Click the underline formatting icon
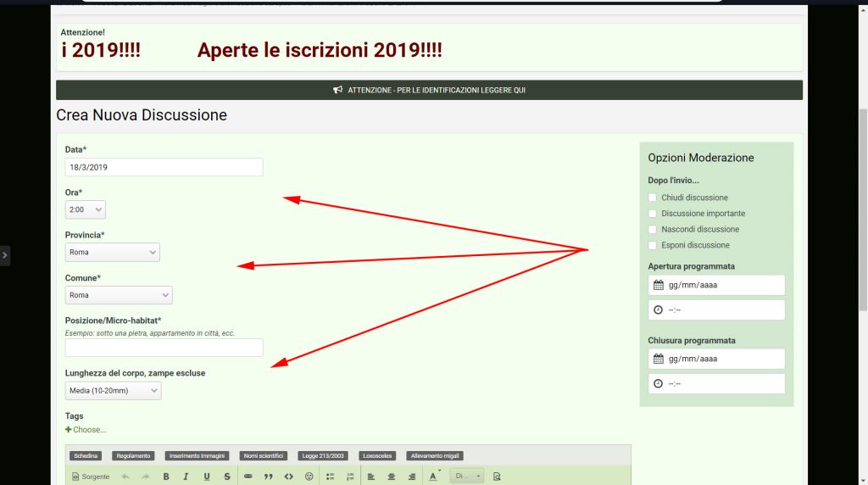This screenshot has width=868, height=485. [x=207, y=477]
